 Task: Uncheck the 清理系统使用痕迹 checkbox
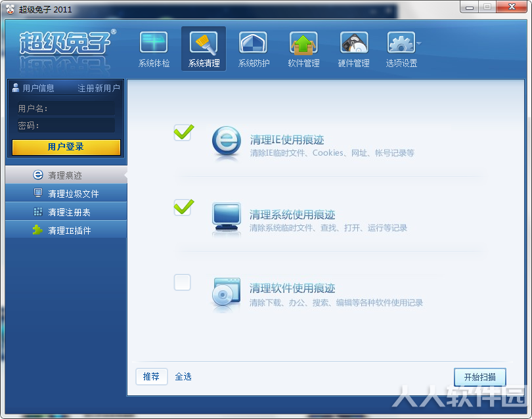(x=183, y=208)
